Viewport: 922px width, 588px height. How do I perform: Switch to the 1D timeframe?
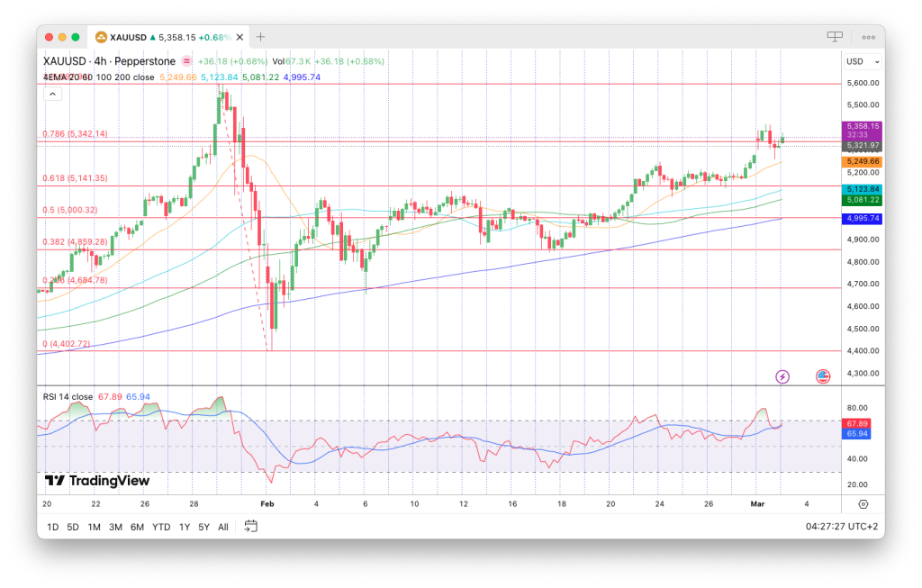point(51,526)
